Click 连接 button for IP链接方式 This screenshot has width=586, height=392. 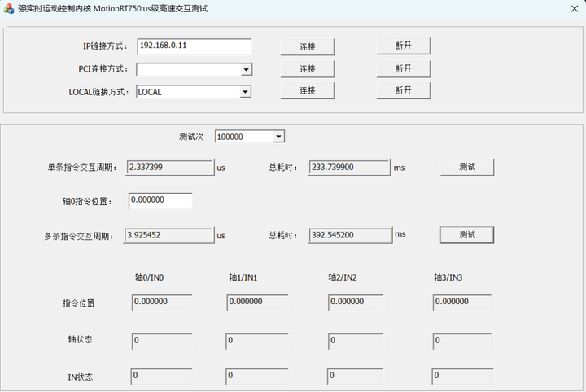(x=307, y=46)
